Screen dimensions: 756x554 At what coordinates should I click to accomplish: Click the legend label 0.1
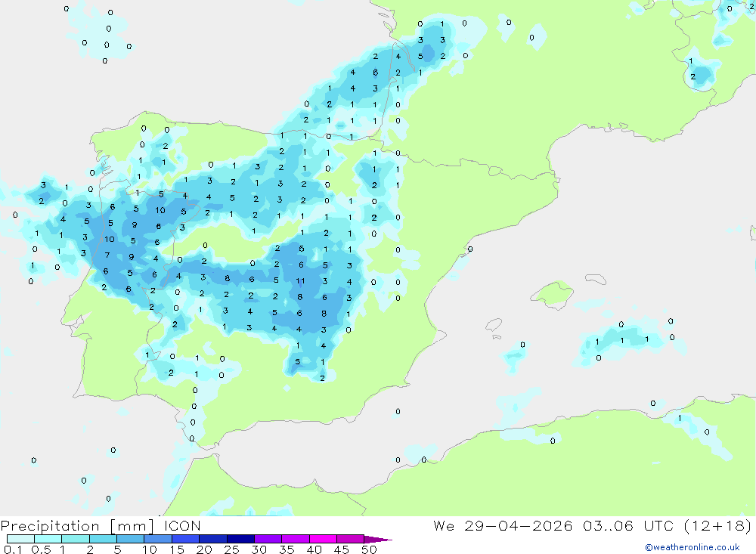[13, 549]
